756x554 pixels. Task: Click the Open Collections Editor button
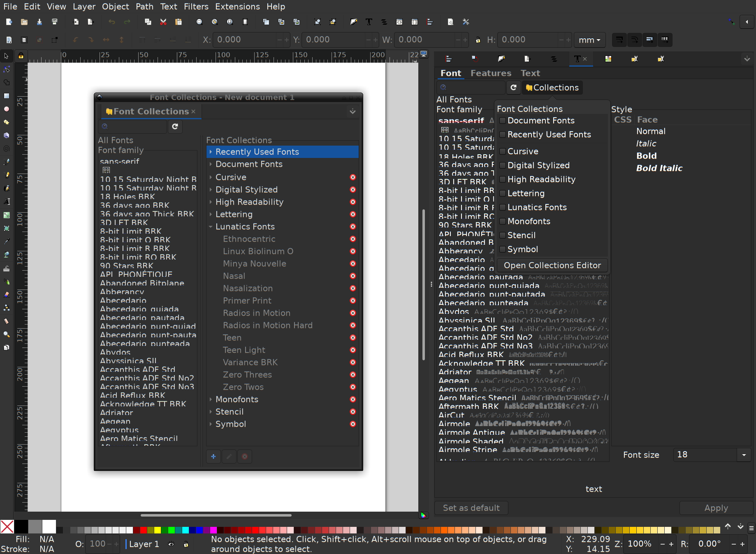click(552, 265)
